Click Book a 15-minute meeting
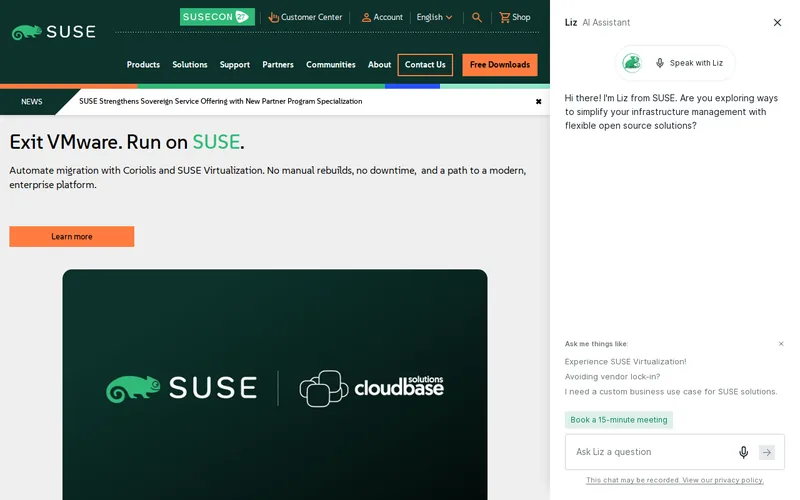 pos(618,420)
